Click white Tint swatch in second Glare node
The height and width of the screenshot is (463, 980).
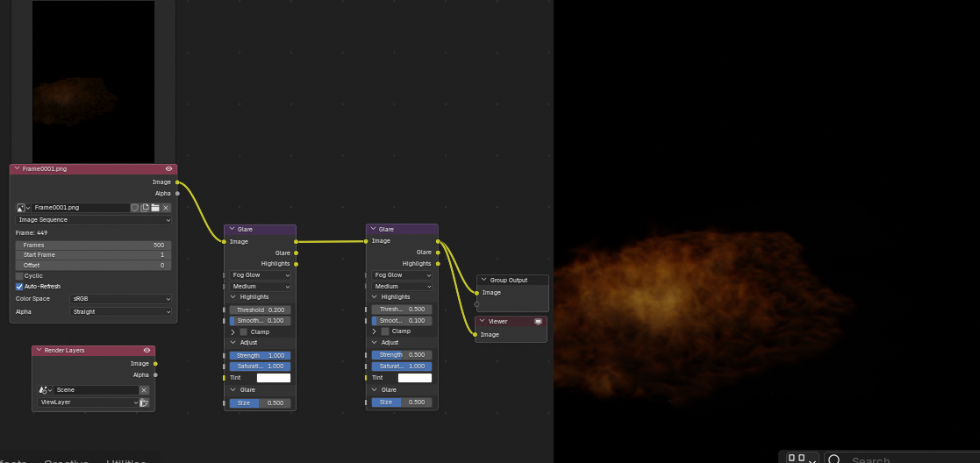point(415,377)
